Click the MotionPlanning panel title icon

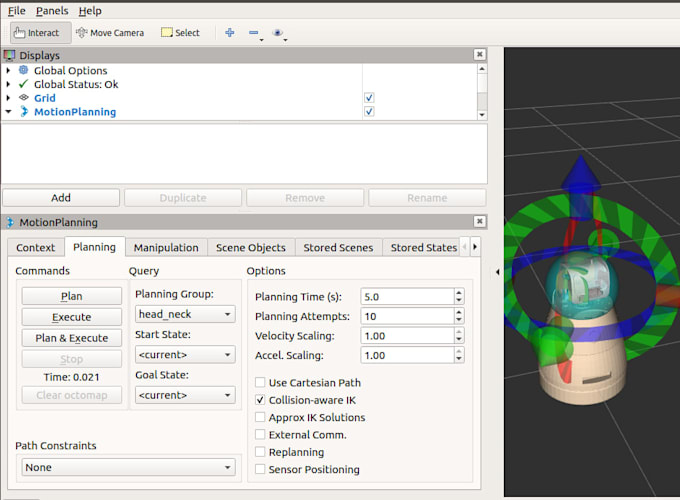(x=10, y=222)
